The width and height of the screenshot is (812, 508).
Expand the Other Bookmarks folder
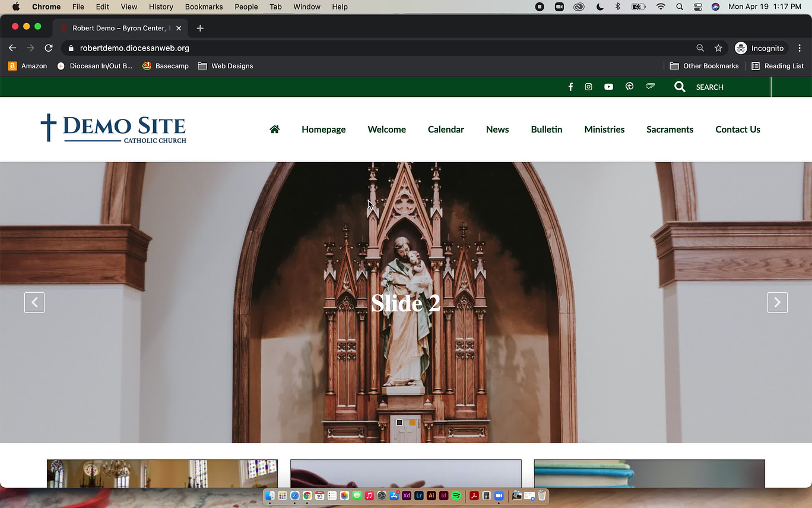coord(704,66)
